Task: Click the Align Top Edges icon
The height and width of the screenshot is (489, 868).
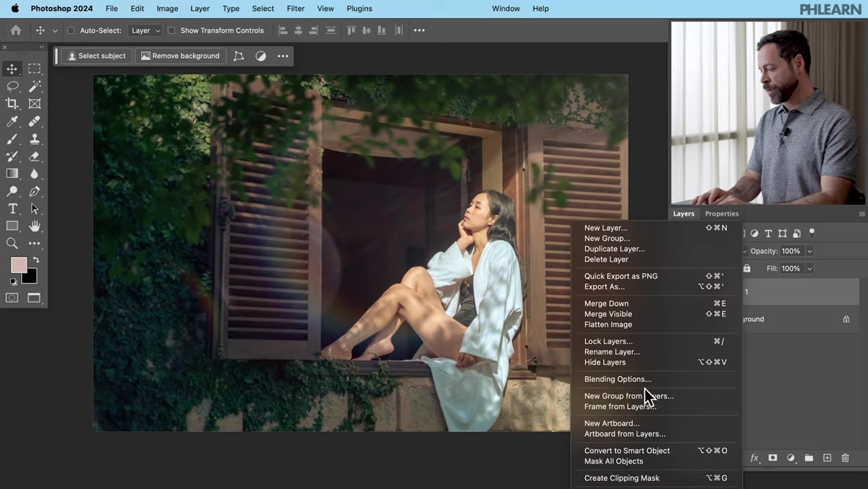Action: point(352,30)
